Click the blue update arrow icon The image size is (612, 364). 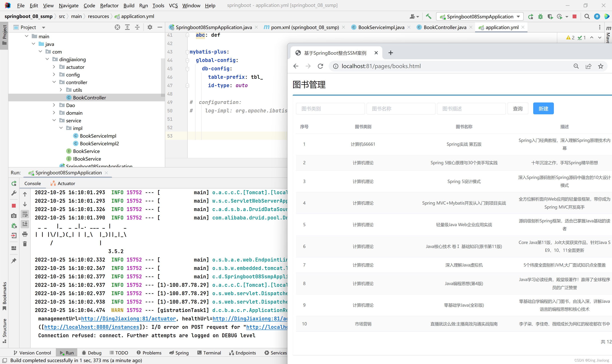[597, 16]
